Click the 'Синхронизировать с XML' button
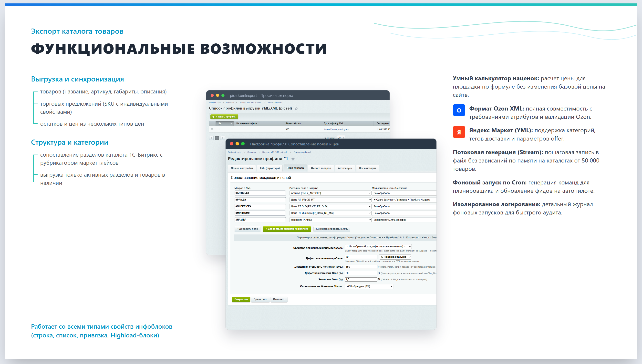The image size is (642, 364). pos(332,229)
